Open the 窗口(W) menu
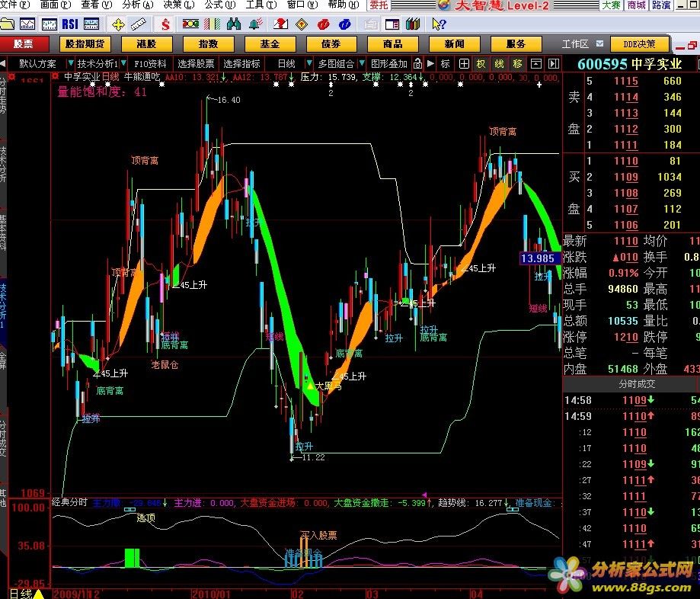 [302, 5]
